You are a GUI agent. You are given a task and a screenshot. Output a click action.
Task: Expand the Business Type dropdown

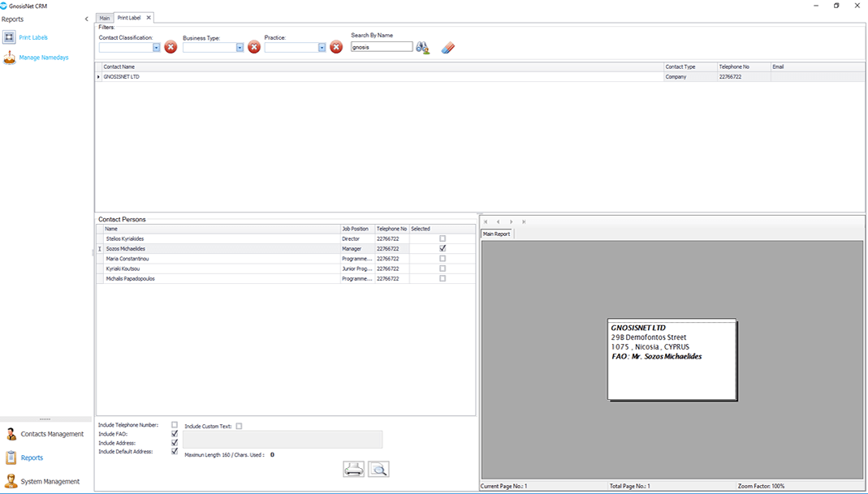click(240, 48)
